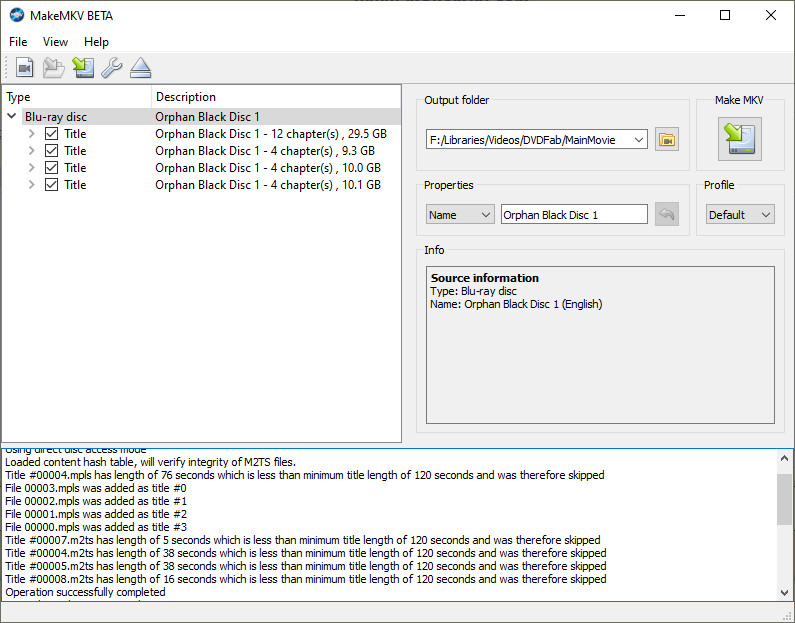Image resolution: width=795 pixels, height=623 pixels.
Task: Open the output folder path dropdown
Action: point(639,139)
